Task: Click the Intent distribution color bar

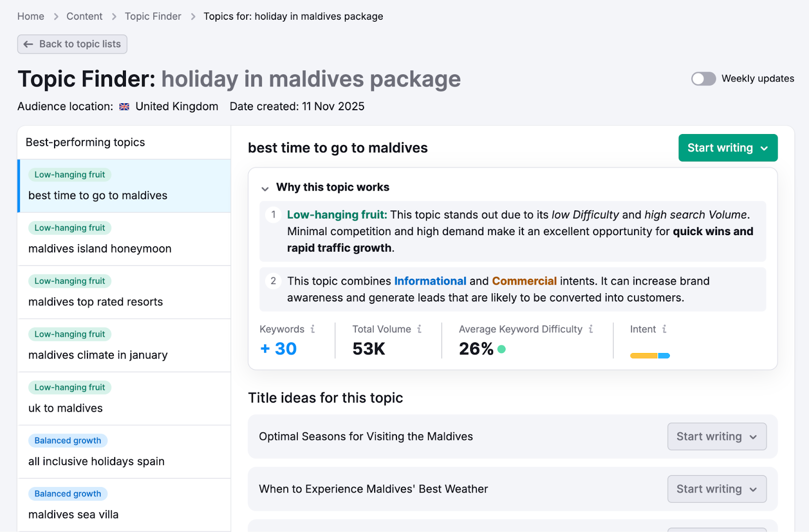Action: 650,356
